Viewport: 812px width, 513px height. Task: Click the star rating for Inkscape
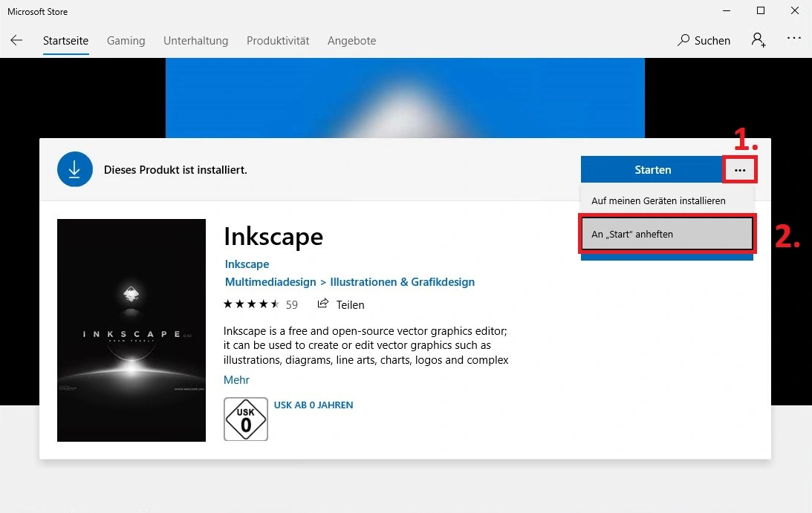click(251, 304)
